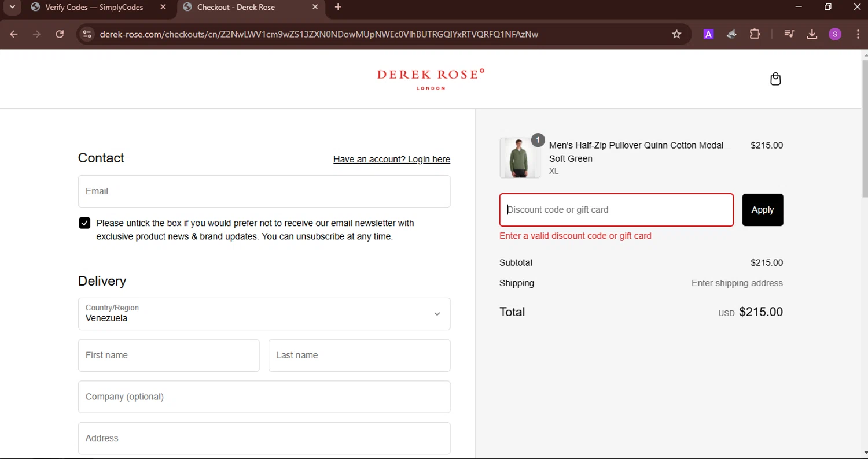This screenshot has width=868, height=459.
Task: Switch to Verify Codes SimplyCodes tab
Action: click(x=94, y=7)
